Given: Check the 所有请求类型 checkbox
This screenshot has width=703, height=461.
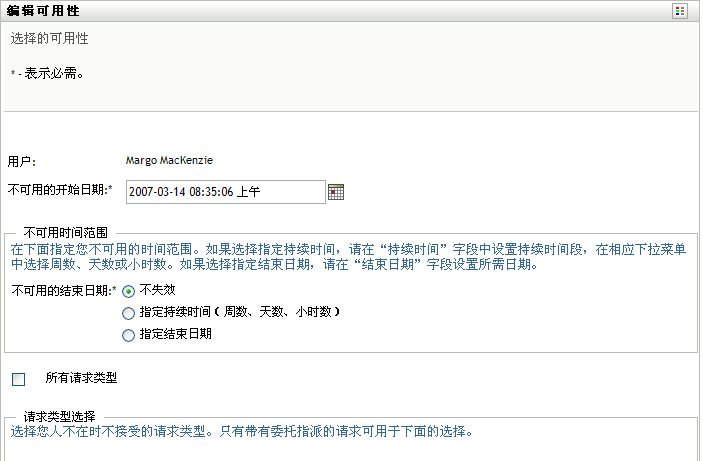Looking at the screenshot, I should coord(18,379).
